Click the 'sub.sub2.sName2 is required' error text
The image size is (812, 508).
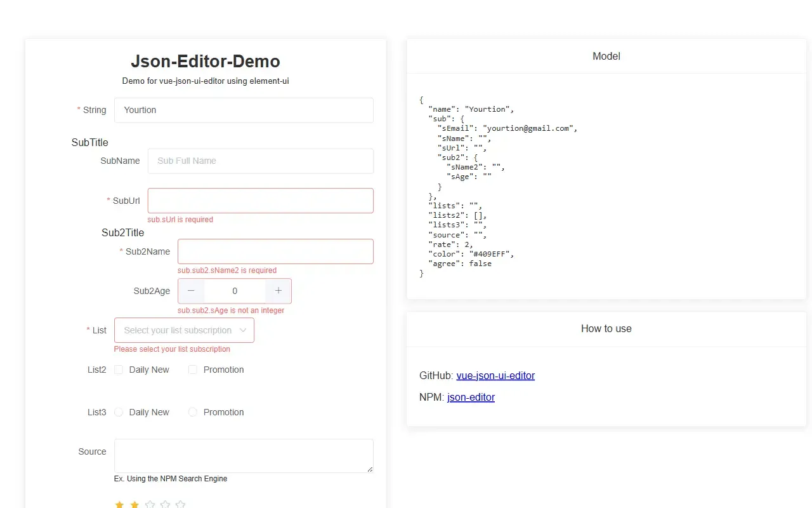[x=227, y=271]
